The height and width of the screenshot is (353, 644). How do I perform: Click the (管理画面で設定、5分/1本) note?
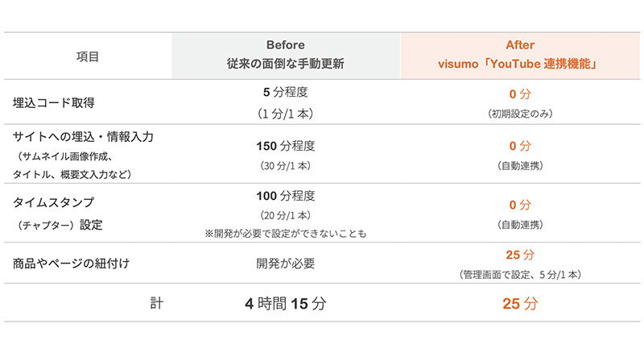pyautogui.click(x=520, y=274)
